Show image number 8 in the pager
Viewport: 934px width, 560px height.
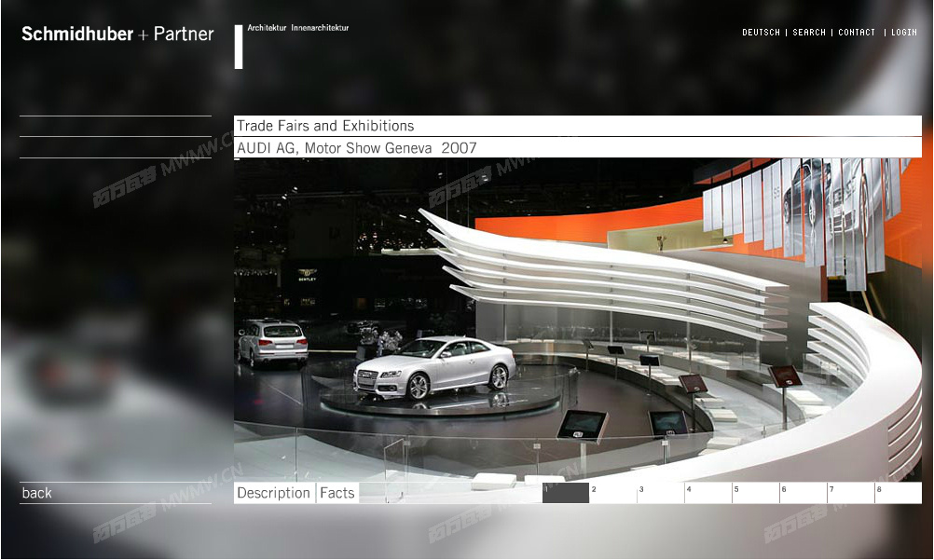click(x=899, y=493)
